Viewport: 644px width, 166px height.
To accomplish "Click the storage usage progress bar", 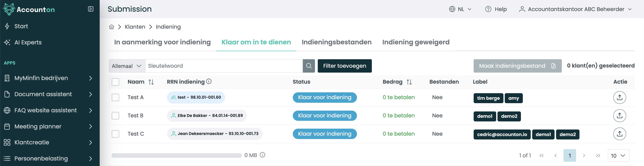I will (176, 156).
